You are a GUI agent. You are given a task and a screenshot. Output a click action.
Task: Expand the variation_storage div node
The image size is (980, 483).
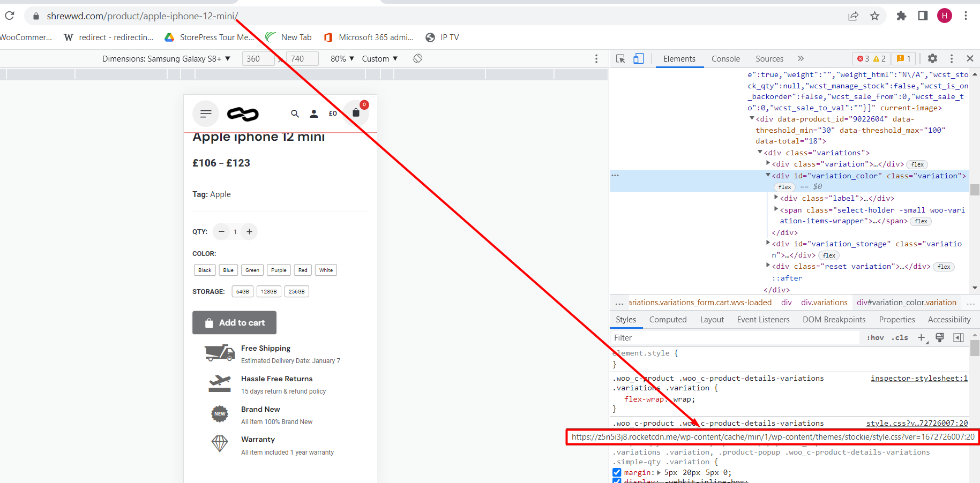pos(768,243)
